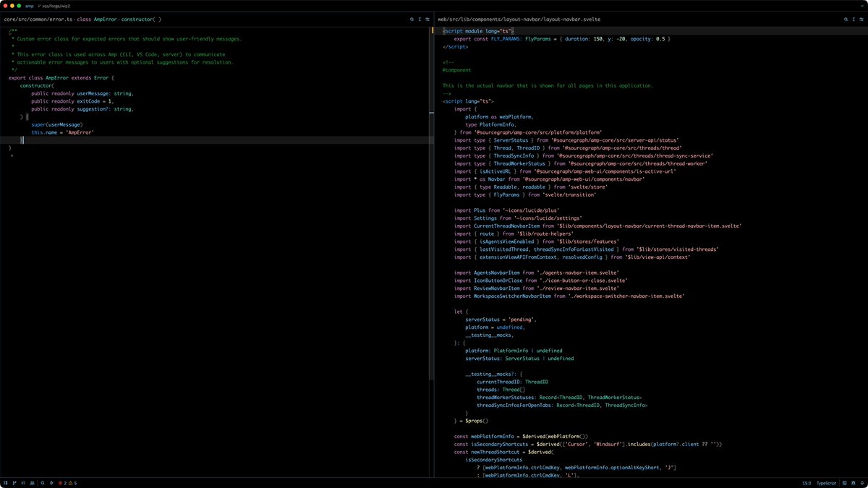This screenshot has width=868, height=488.
Task: Click the constructor( ) breadcrumb
Action: tap(142, 20)
